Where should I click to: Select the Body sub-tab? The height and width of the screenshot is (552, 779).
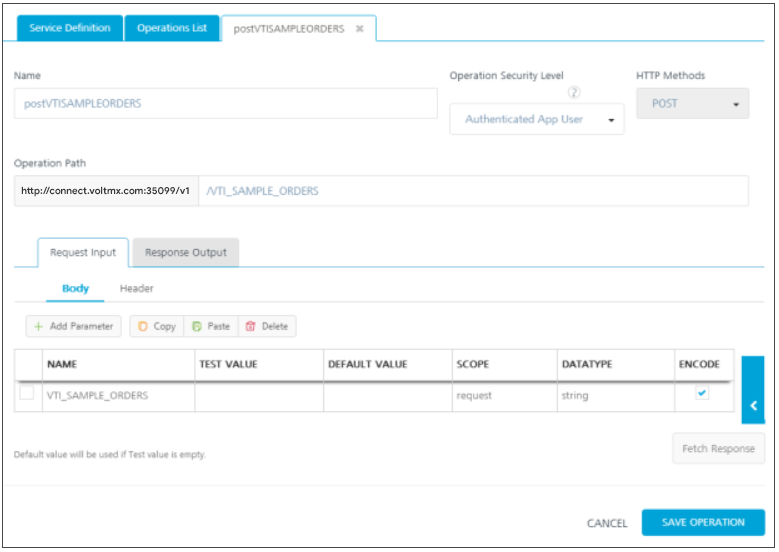pos(76,288)
